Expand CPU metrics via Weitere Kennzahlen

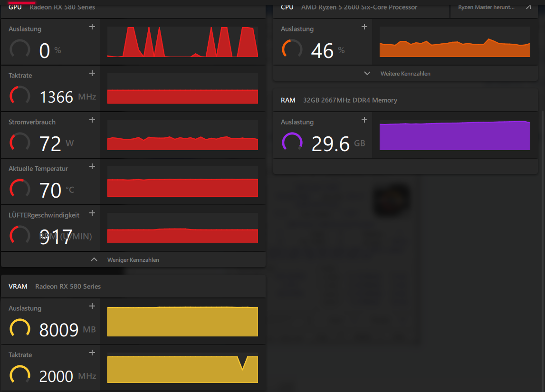(x=405, y=73)
